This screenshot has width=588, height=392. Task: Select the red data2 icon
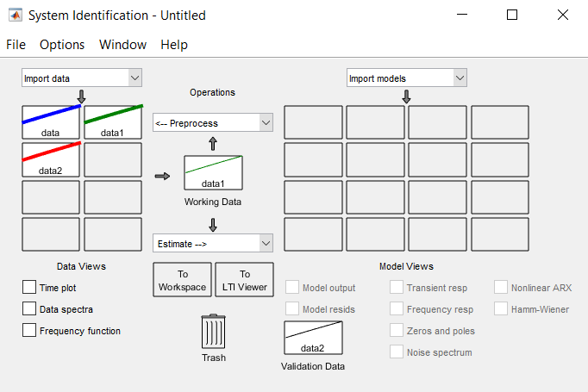(x=51, y=159)
